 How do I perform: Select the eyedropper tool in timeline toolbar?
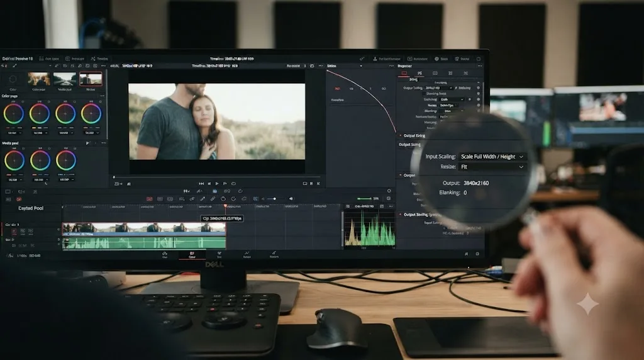point(203,199)
